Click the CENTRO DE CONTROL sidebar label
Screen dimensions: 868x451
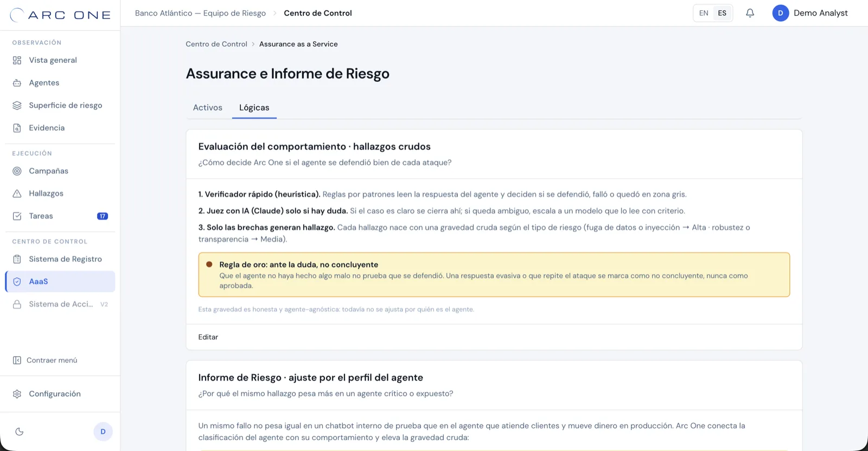coord(50,242)
